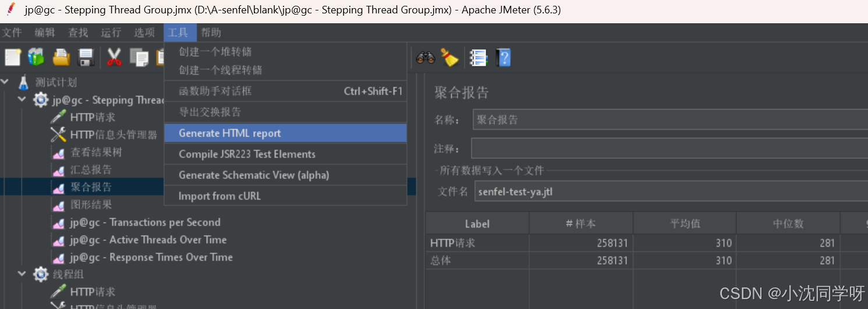Open the 运行 menu
The width and height of the screenshot is (868, 309).
pyautogui.click(x=111, y=33)
